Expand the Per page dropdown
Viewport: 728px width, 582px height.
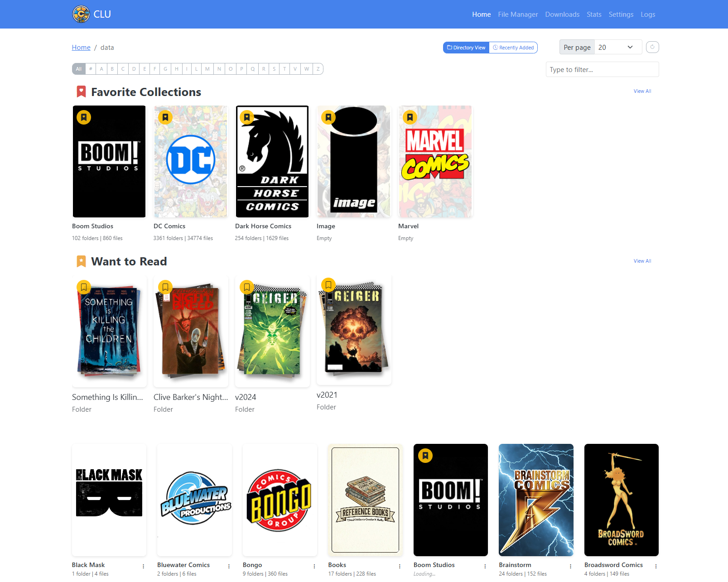618,47
